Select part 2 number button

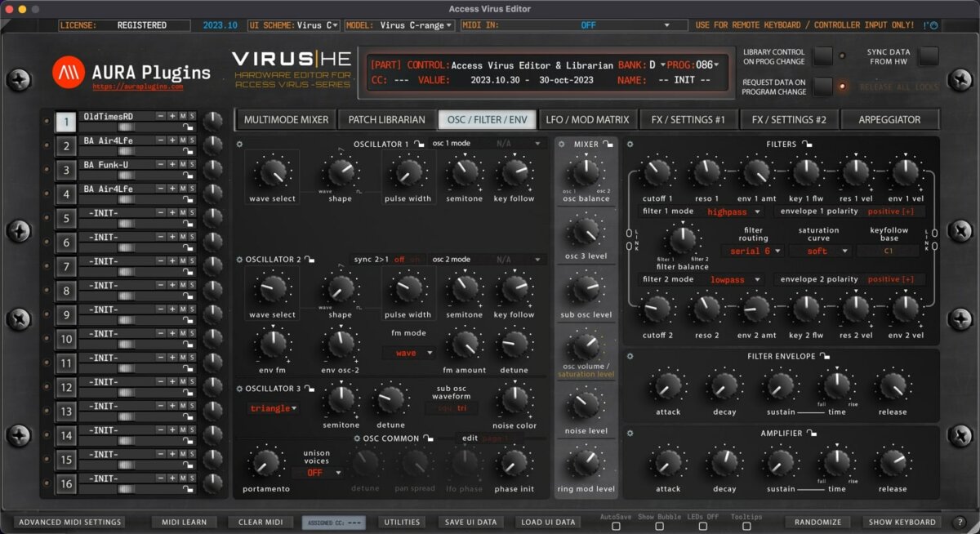click(65, 147)
